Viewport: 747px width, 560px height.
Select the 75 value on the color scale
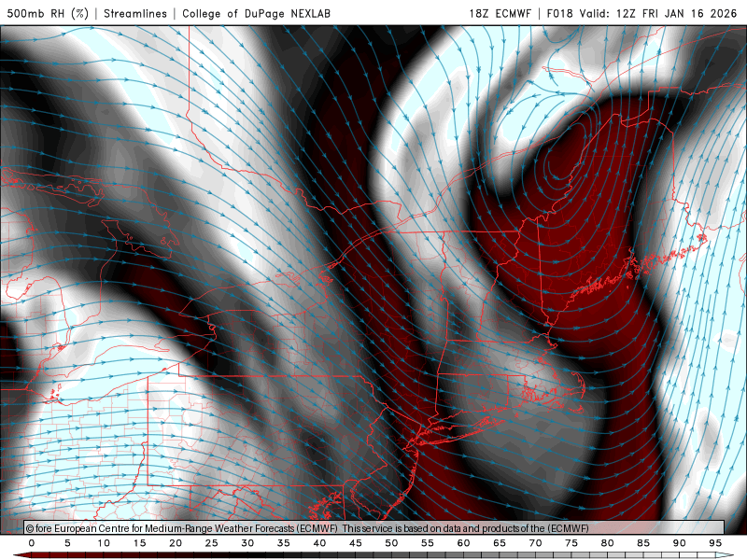[x=571, y=543]
